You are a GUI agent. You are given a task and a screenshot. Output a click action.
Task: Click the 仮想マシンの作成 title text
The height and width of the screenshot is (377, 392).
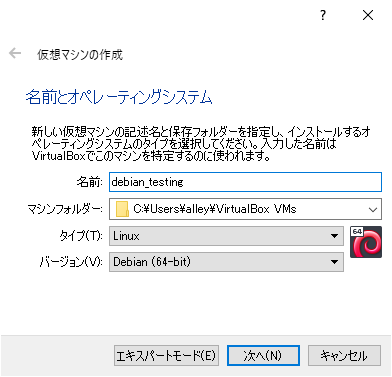click(x=80, y=54)
